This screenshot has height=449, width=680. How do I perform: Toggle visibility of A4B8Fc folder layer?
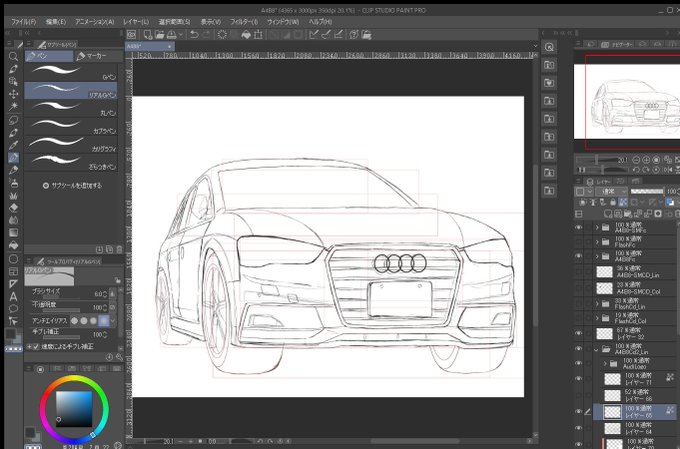pos(579,256)
